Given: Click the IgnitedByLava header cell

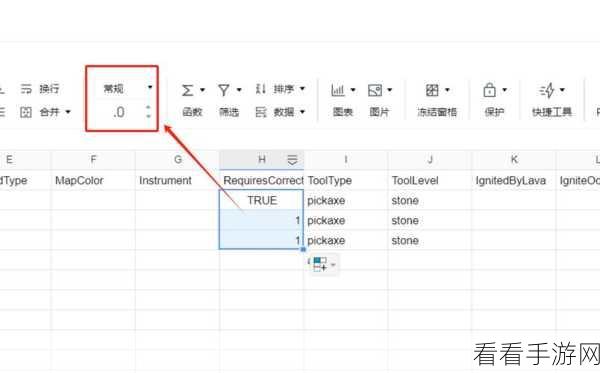Looking at the screenshot, I should point(514,180).
